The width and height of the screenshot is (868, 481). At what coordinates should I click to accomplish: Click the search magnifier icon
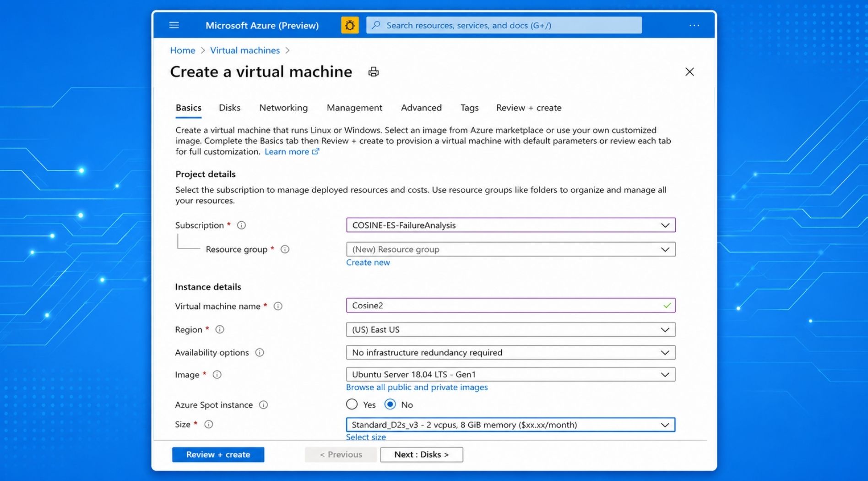click(376, 25)
